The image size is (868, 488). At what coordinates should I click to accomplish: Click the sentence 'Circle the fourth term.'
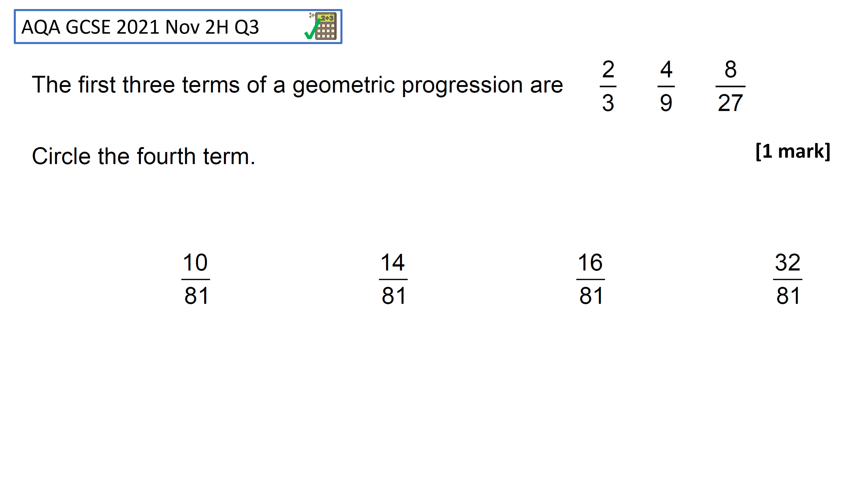[144, 156]
